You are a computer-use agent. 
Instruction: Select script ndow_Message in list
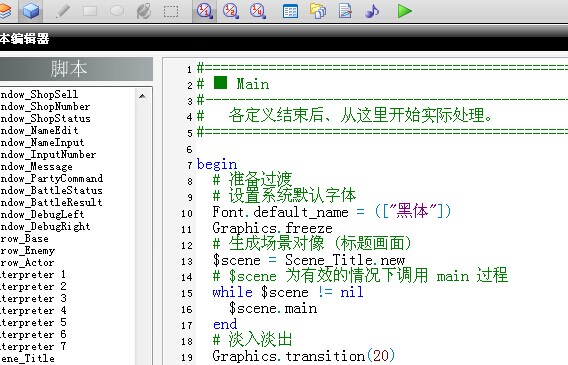point(36,166)
